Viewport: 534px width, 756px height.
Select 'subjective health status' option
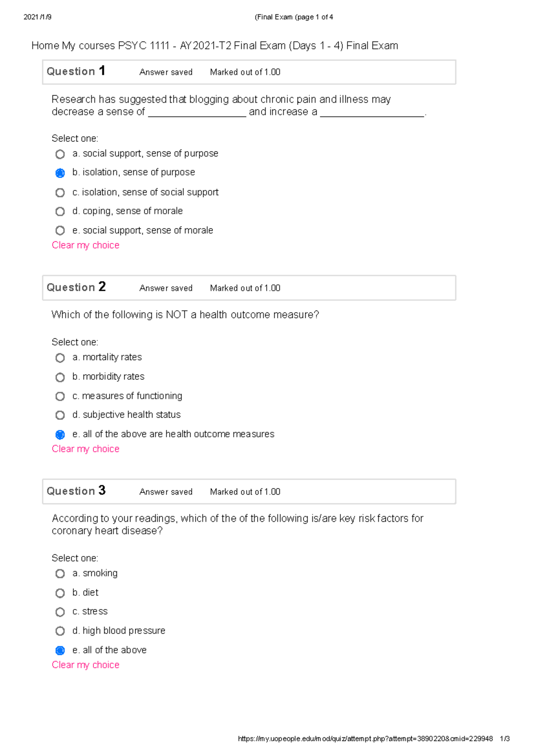tap(60, 415)
